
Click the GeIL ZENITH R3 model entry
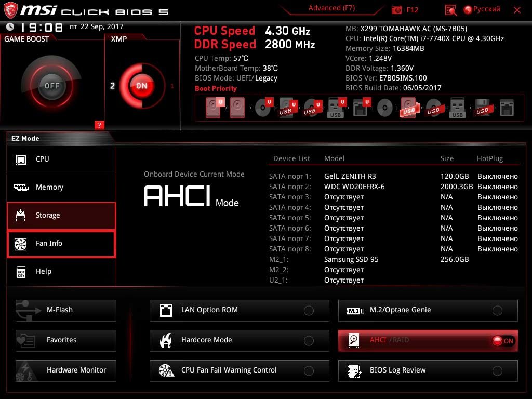click(x=350, y=176)
